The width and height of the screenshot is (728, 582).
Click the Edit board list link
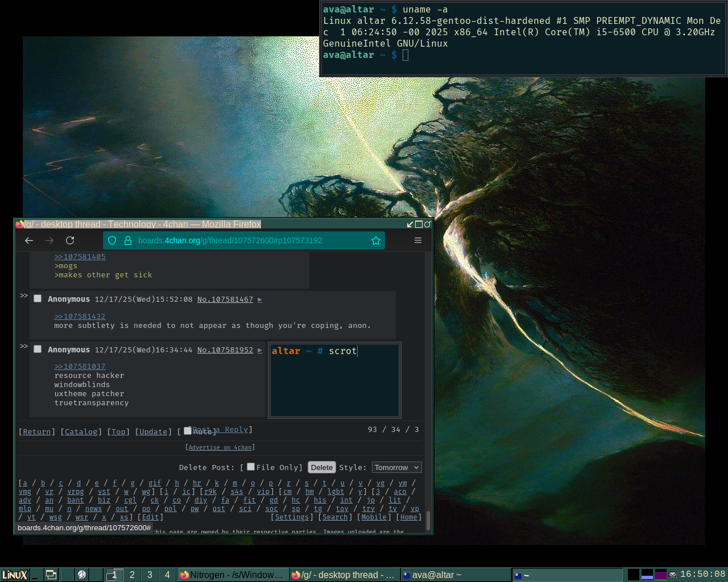tap(150, 517)
